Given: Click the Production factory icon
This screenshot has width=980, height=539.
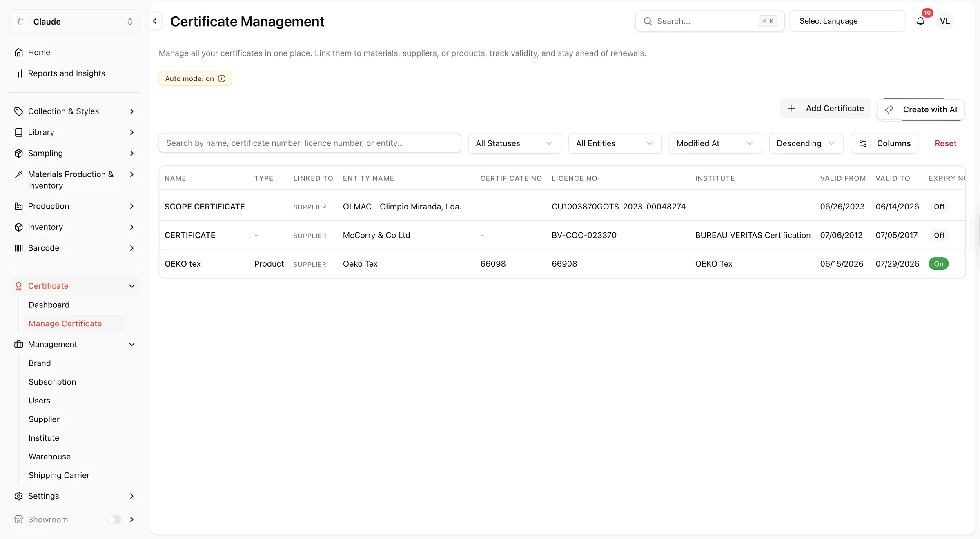Looking at the screenshot, I should [18, 206].
